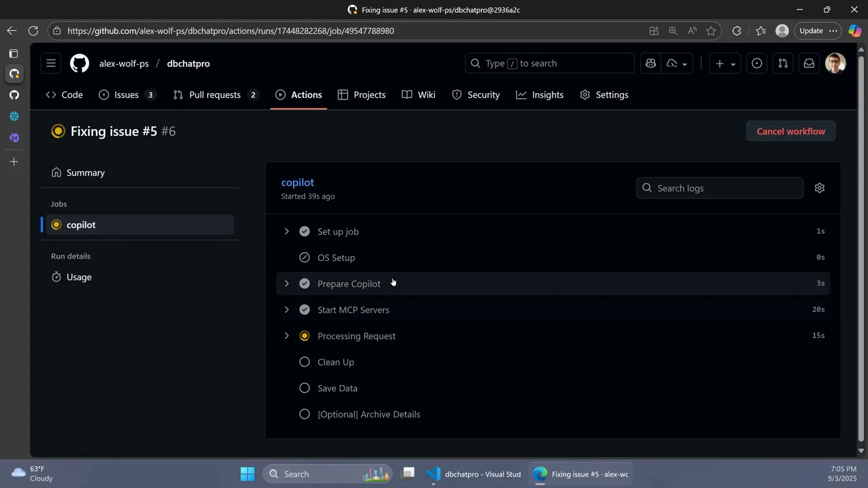
Task: Open the Edge Copilot sidebar icon
Action: (855, 31)
